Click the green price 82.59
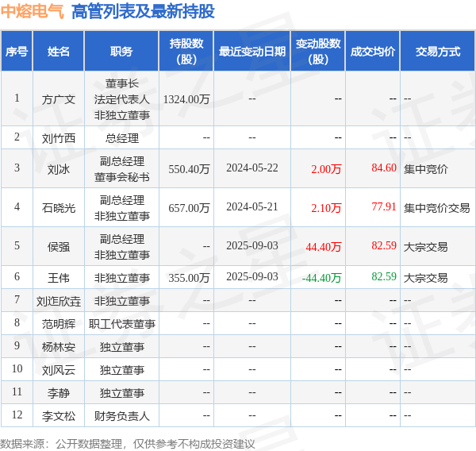 click(384, 276)
